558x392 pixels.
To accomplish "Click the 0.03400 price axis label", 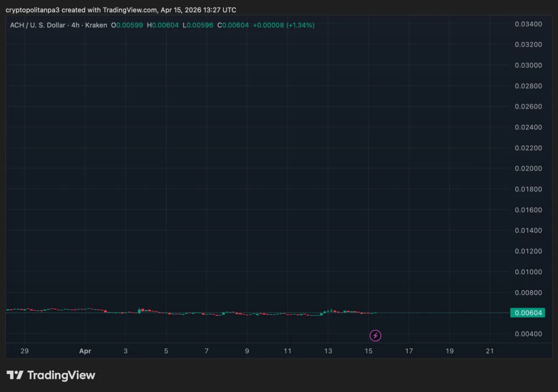I will (528, 24).
